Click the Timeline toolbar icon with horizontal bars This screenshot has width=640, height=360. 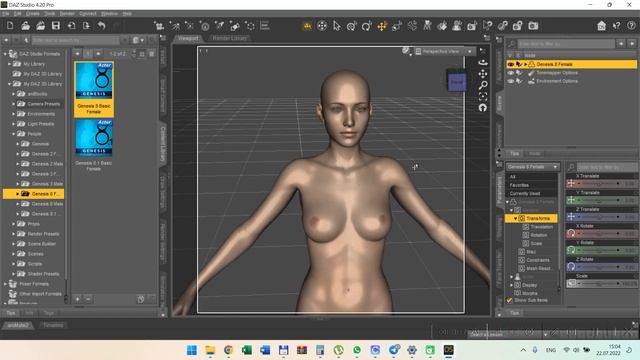(x=265, y=26)
